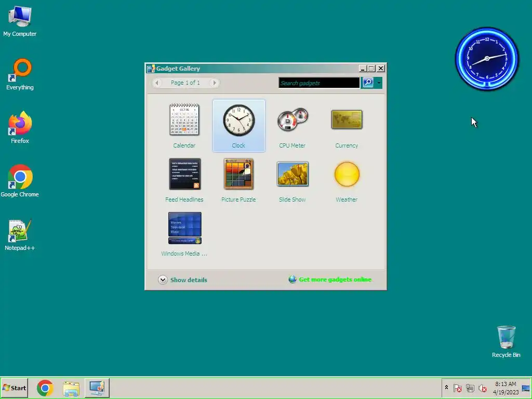Select the CPU Meter gadget
532x399 pixels.
[292, 126]
